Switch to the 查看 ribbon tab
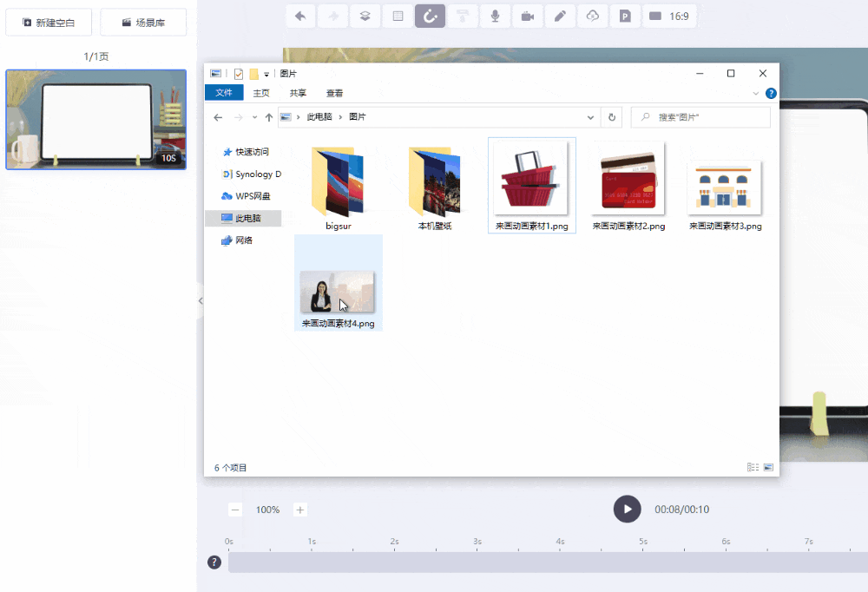The width and height of the screenshot is (868, 592). 334,93
